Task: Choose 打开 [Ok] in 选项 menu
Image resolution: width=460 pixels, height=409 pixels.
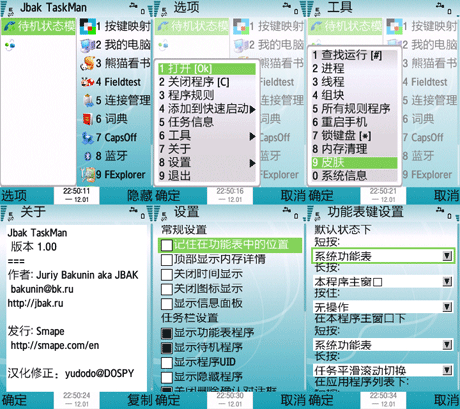Action: [x=207, y=69]
